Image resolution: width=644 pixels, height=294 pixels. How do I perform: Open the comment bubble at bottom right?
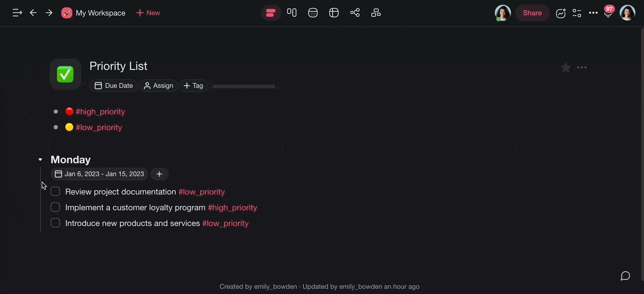[x=625, y=276]
